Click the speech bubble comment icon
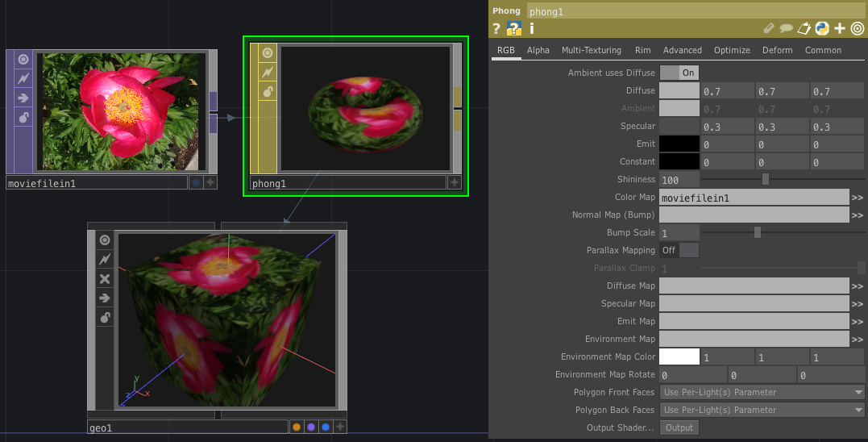868x442 pixels. [x=786, y=28]
